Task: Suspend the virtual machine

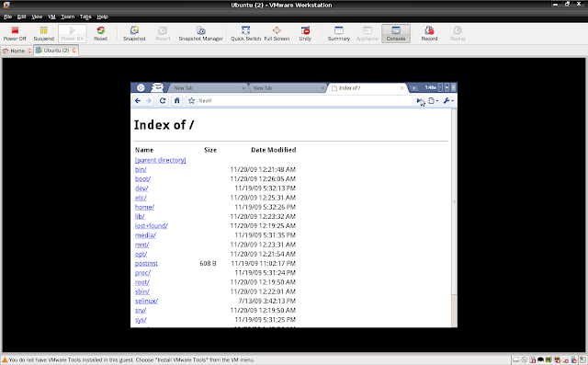Action: [x=43, y=33]
